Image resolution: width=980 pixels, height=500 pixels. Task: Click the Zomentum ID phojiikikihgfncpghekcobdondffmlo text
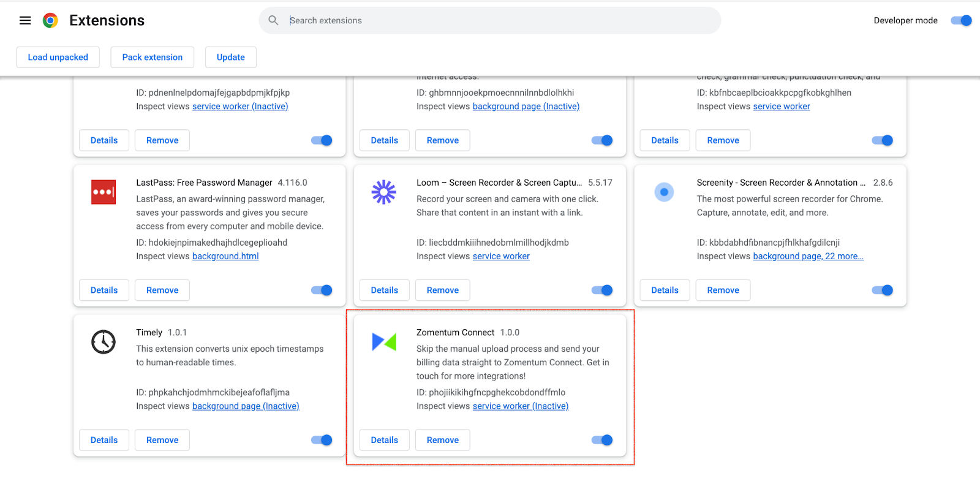pos(491,392)
